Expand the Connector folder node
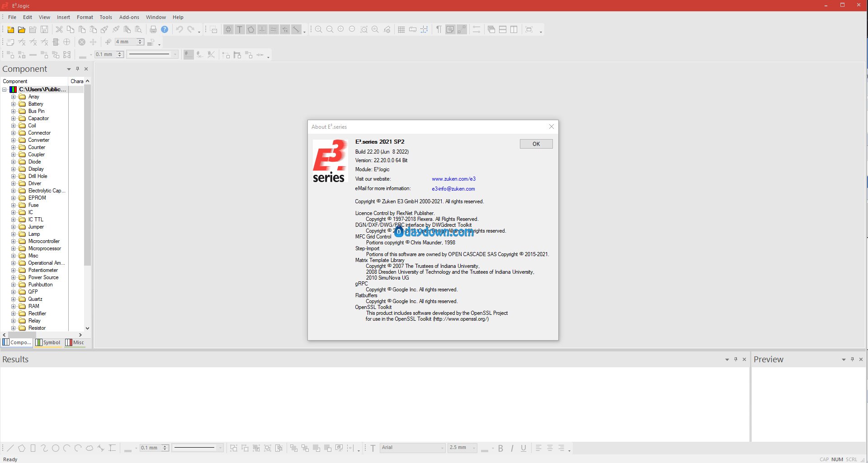The width and height of the screenshot is (868, 463). tap(14, 133)
